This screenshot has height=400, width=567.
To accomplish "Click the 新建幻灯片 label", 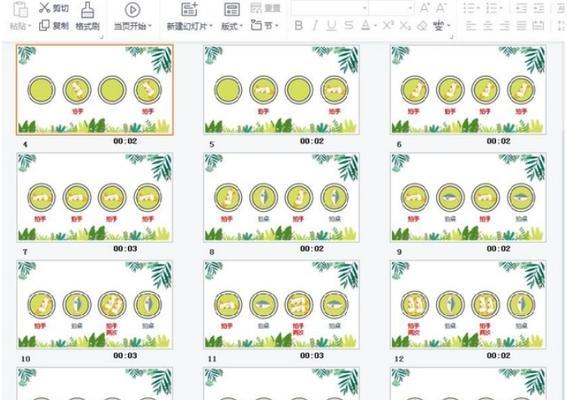I will click(187, 26).
